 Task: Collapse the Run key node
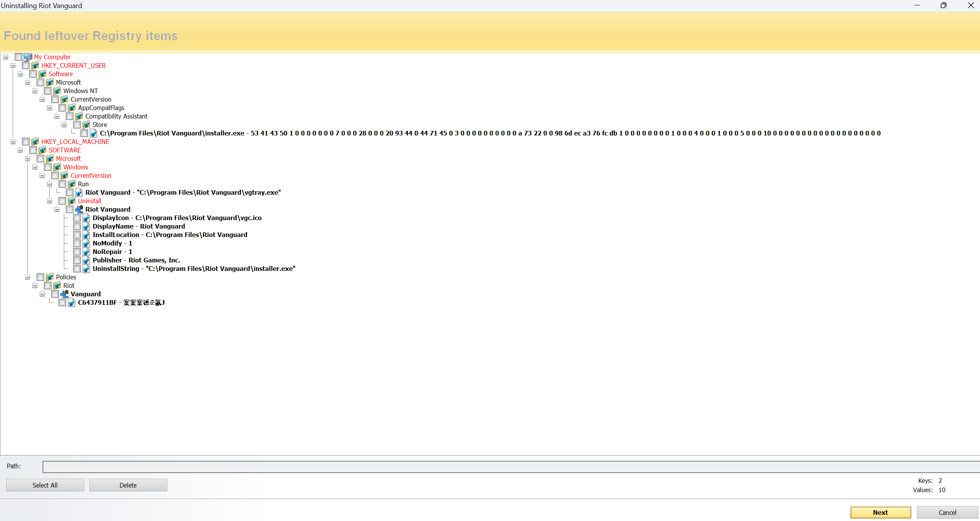pos(49,184)
